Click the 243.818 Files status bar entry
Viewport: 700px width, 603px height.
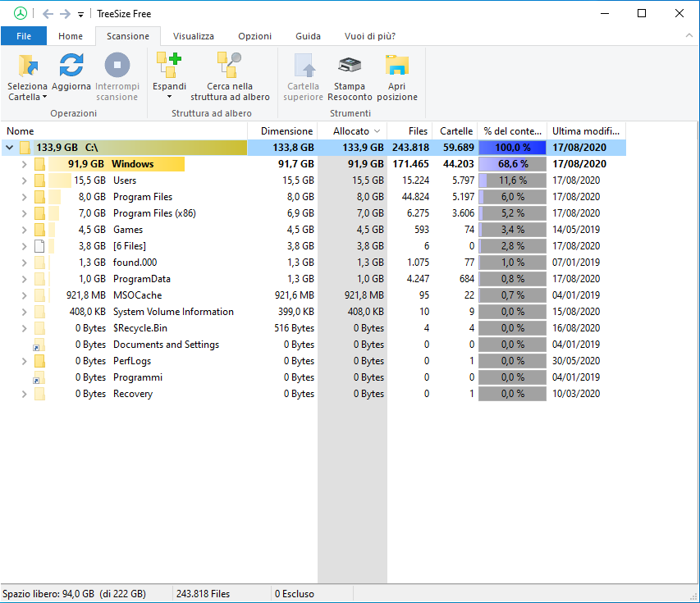204,594
